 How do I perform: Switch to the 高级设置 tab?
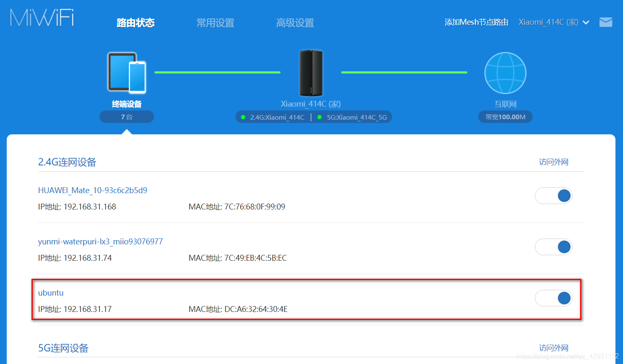point(295,23)
